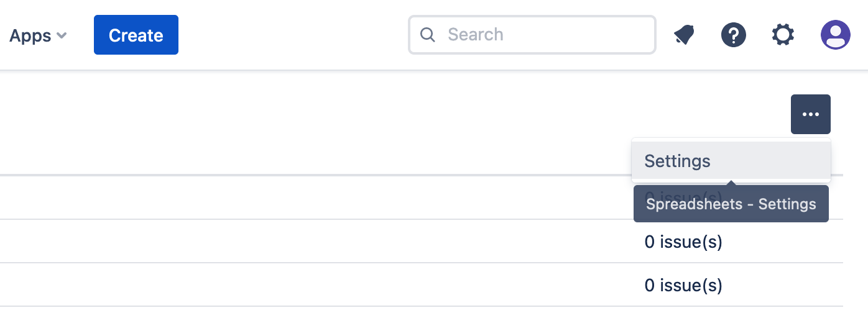This screenshot has height=313, width=868.
Task: Click the bottom row's 0 issue(s) count
Action: (x=683, y=285)
